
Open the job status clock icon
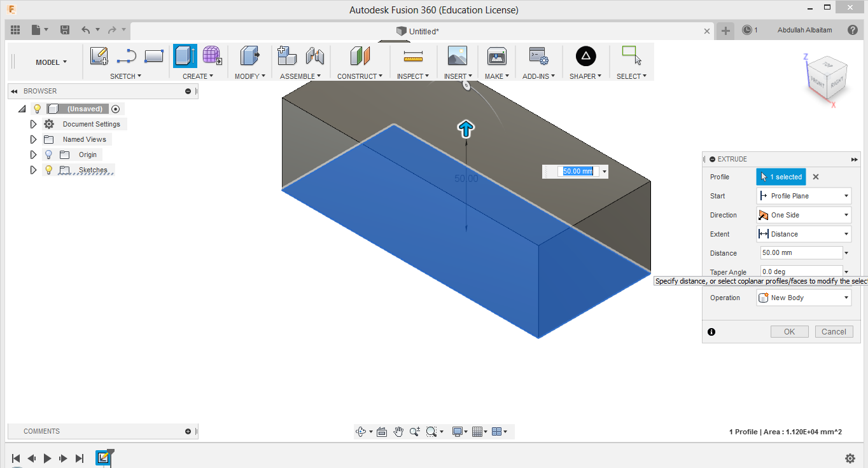(747, 30)
